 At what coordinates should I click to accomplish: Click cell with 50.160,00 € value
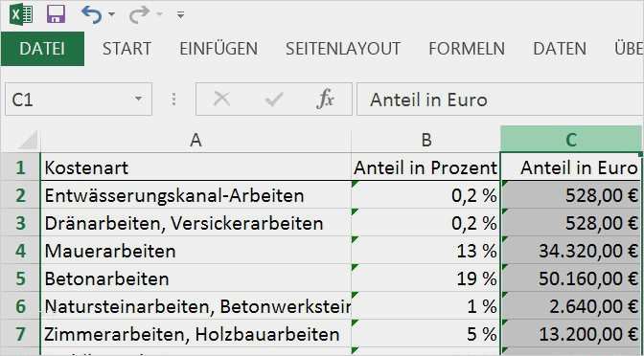(x=571, y=278)
